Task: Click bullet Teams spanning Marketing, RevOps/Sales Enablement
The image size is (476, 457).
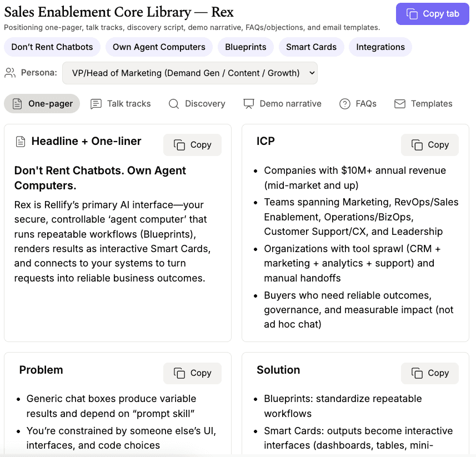Action: [361, 217]
